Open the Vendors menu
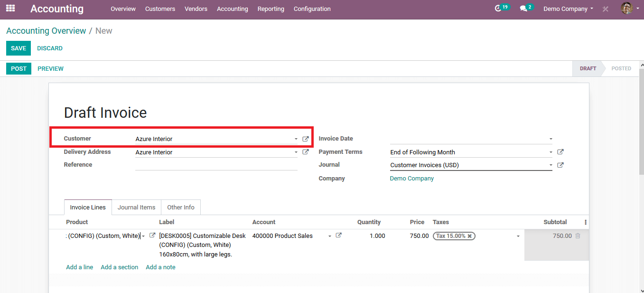This screenshot has width=644, height=293. pos(196,9)
